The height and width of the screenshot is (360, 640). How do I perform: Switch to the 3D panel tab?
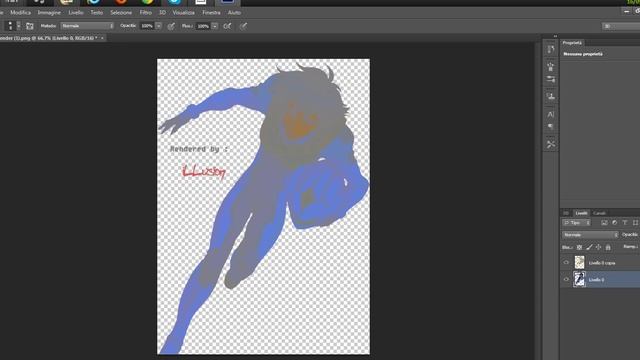tap(566, 213)
